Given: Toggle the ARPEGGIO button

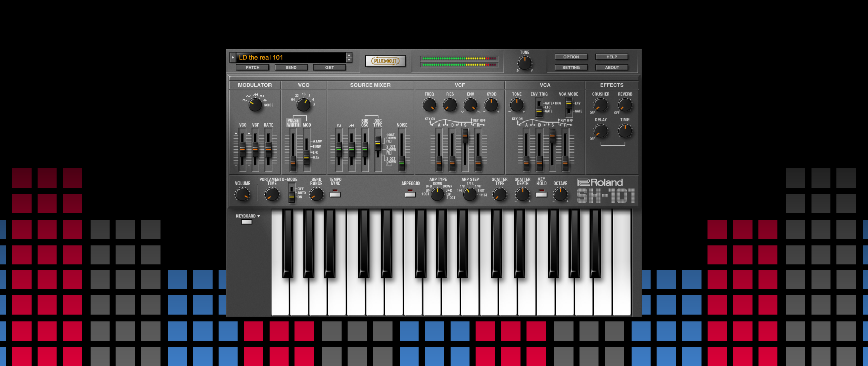Looking at the screenshot, I should tap(410, 194).
